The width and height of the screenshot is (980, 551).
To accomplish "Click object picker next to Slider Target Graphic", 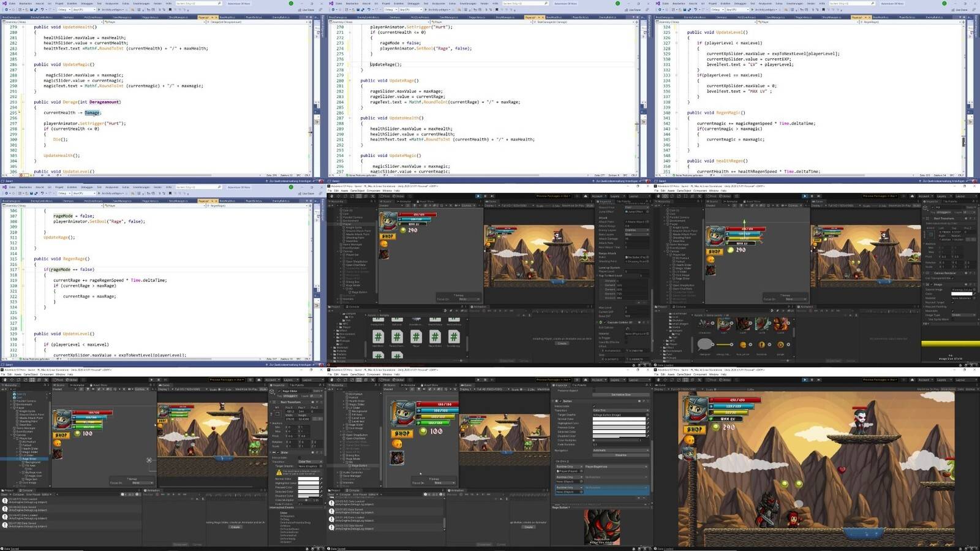I will (321, 466).
